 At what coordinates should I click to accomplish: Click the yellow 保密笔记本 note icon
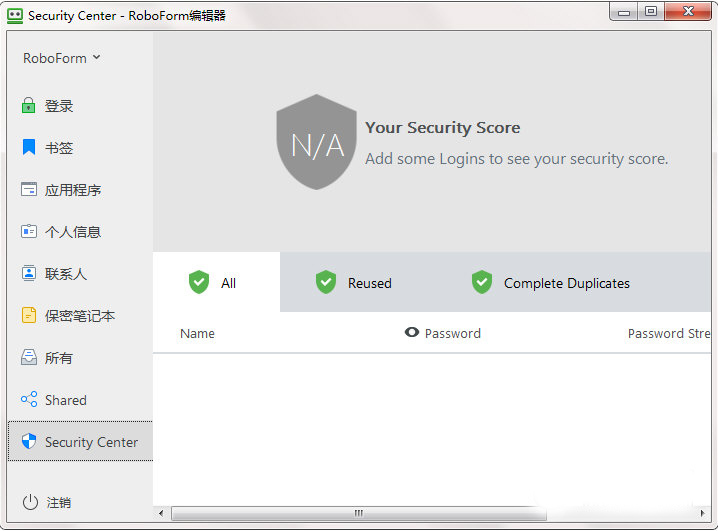pyautogui.click(x=29, y=316)
